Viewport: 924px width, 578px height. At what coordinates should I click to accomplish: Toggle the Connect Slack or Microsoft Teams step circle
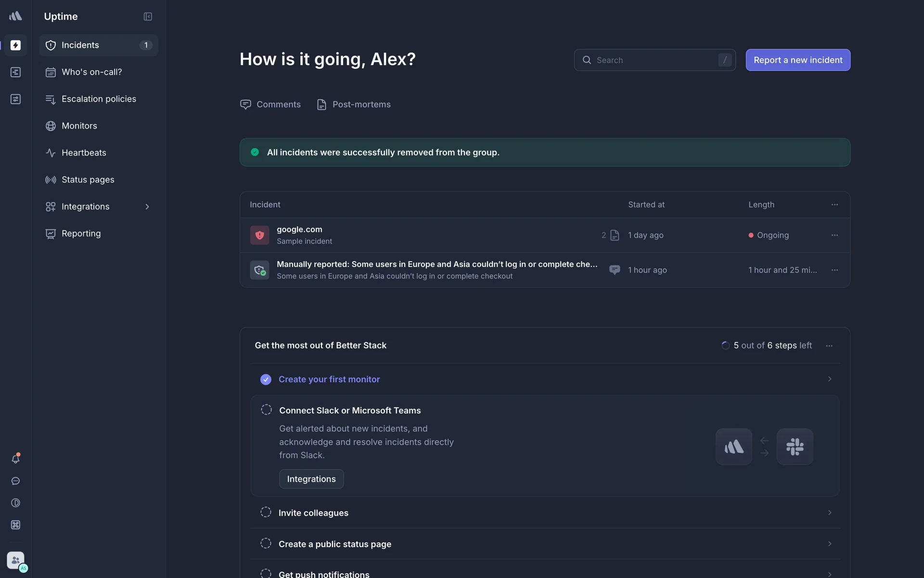(266, 410)
